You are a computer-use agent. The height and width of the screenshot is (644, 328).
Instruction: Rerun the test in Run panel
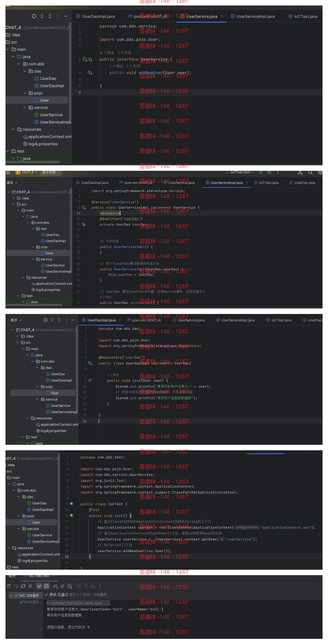coord(9,586)
